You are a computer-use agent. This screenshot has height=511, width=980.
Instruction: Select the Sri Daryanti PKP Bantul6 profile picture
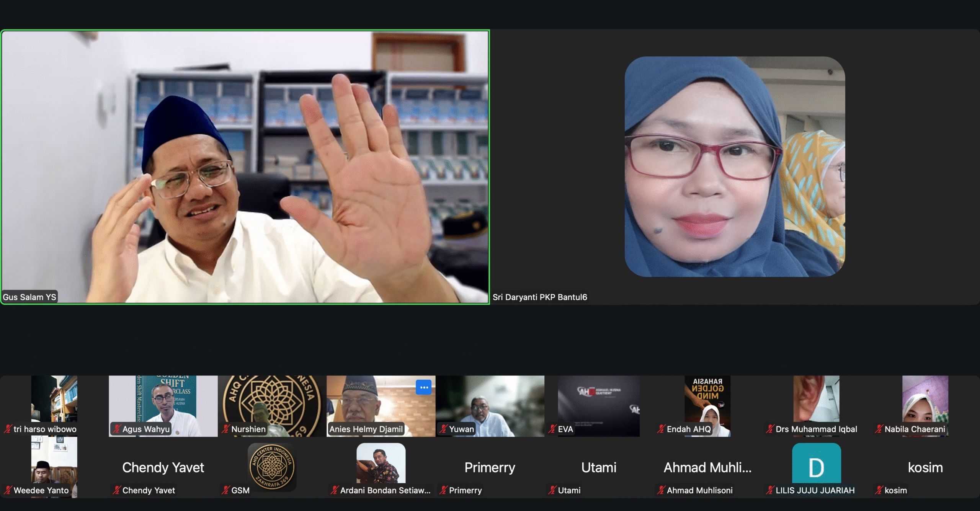coord(735,167)
